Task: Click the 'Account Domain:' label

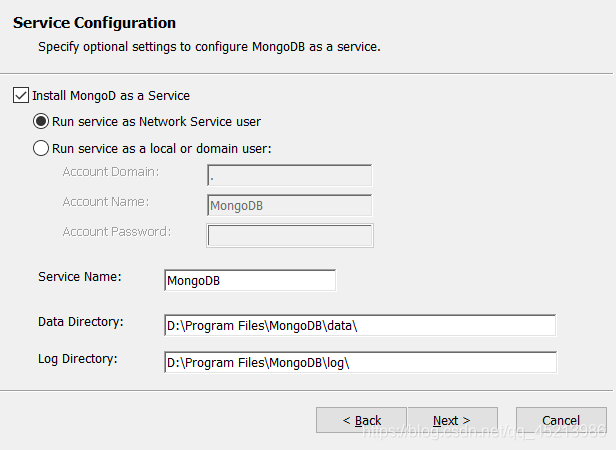Action: click(111, 172)
